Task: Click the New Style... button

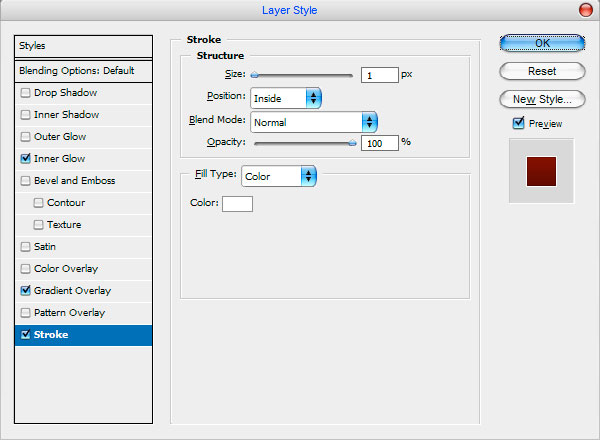Action: point(542,99)
